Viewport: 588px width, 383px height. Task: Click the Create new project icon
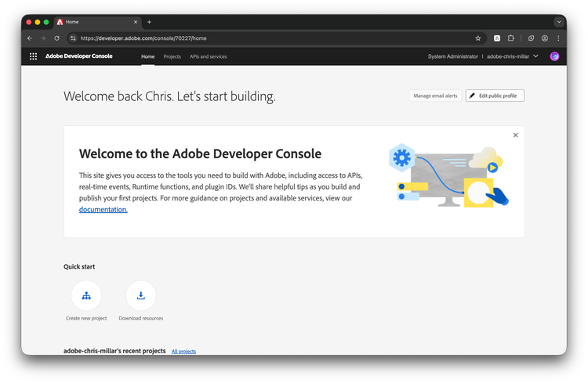click(x=86, y=296)
